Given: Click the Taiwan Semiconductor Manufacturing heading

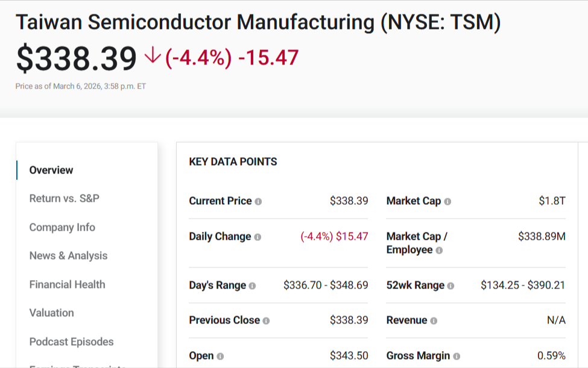Looking at the screenshot, I should click(x=259, y=22).
